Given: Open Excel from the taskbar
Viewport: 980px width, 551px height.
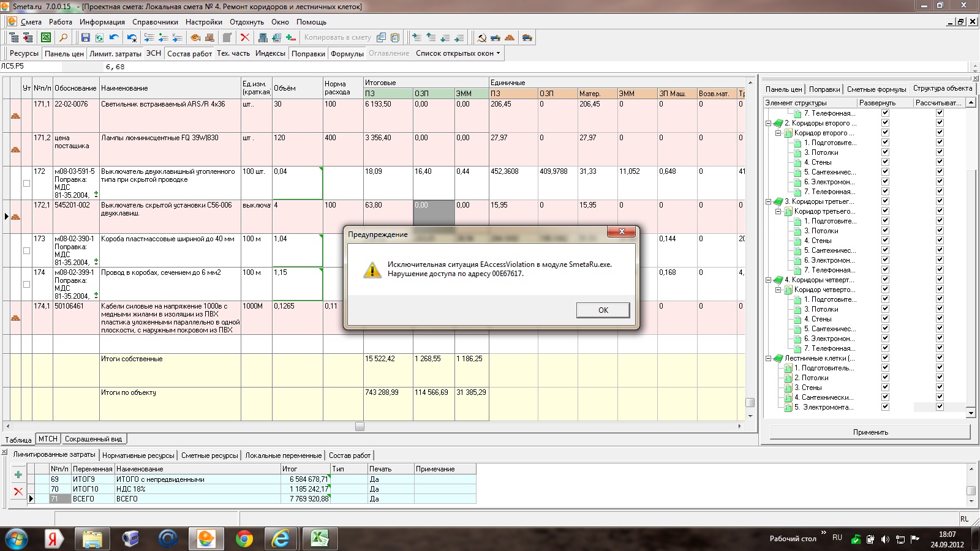Looking at the screenshot, I should [x=319, y=539].
